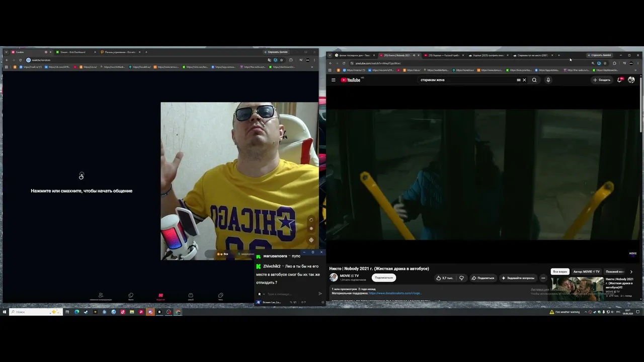
Task: Open the YouTube account avatar menu
Action: click(x=631, y=80)
